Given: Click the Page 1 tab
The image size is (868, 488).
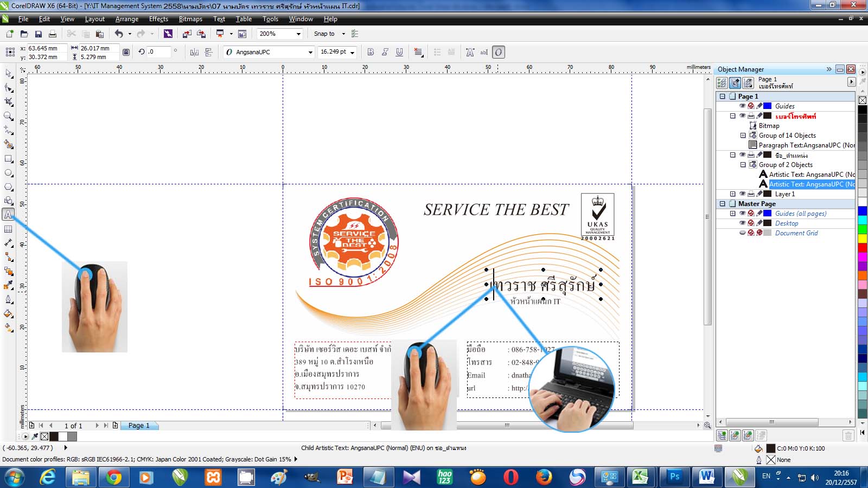Looking at the screenshot, I should tap(139, 426).
